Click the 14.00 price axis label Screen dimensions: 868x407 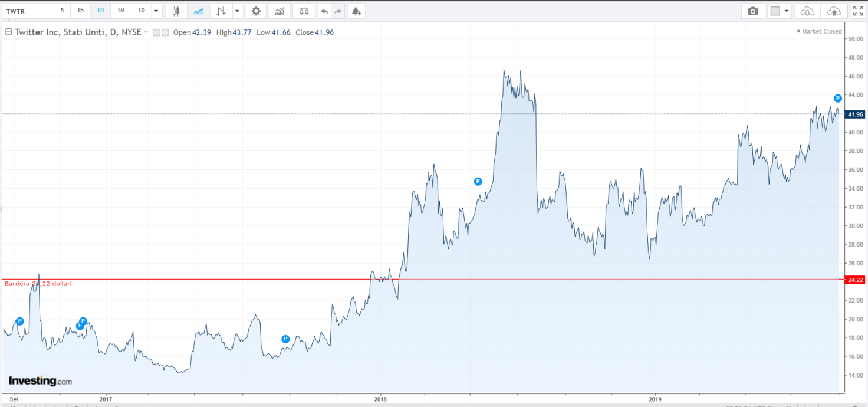(855, 375)
